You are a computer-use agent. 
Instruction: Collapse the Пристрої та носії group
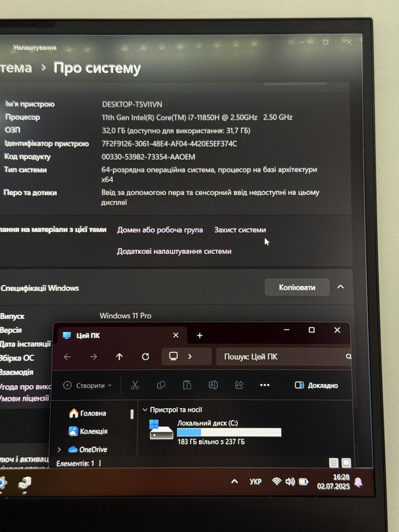click(145, 410)
